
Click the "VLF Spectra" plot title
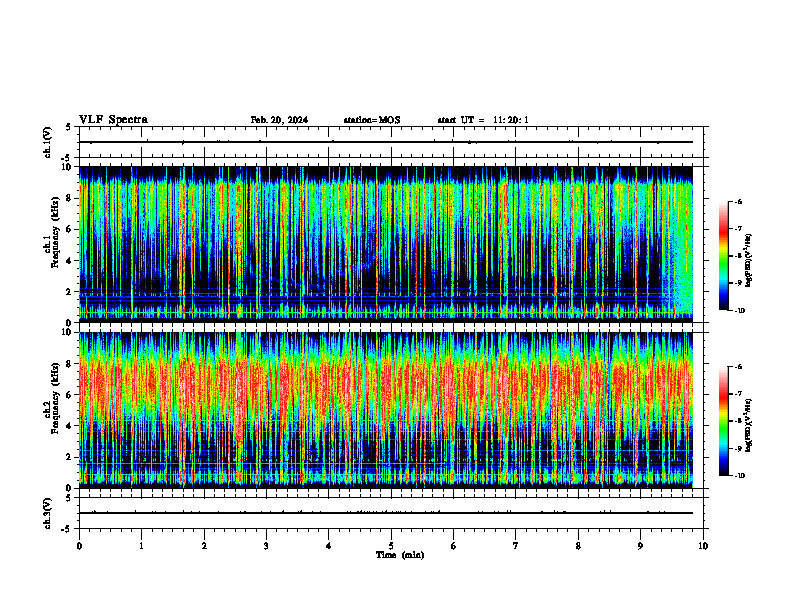(x=113, y=120)
